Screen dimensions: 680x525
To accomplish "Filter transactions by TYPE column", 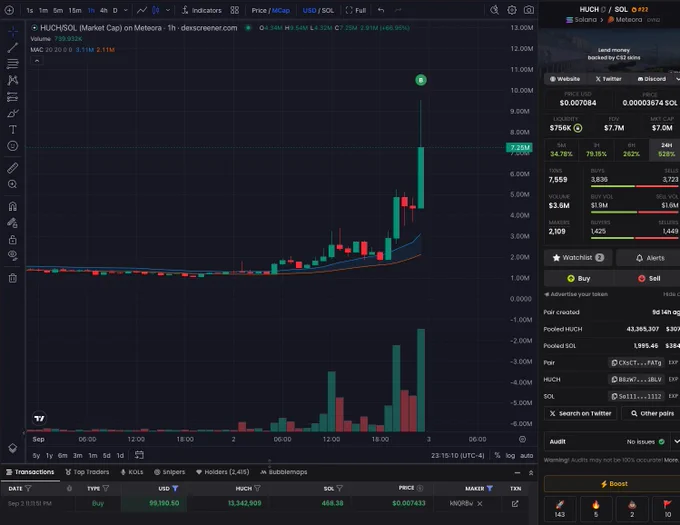I will point(105,489).
